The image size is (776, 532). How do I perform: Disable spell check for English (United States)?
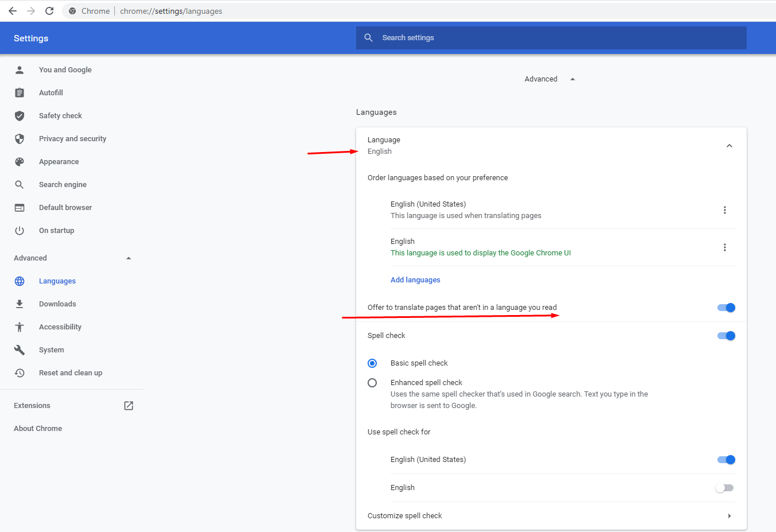[726, 460]
